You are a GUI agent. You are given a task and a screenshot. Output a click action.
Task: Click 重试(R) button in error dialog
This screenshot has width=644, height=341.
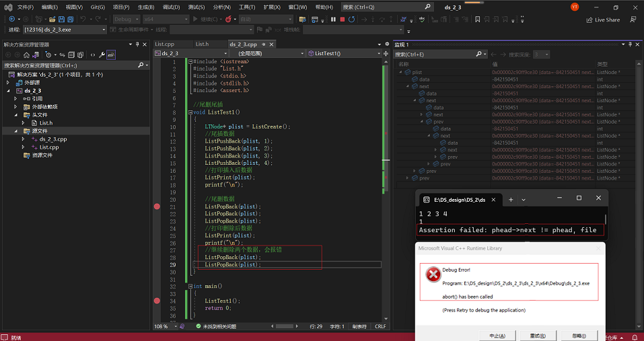(538, 336)
